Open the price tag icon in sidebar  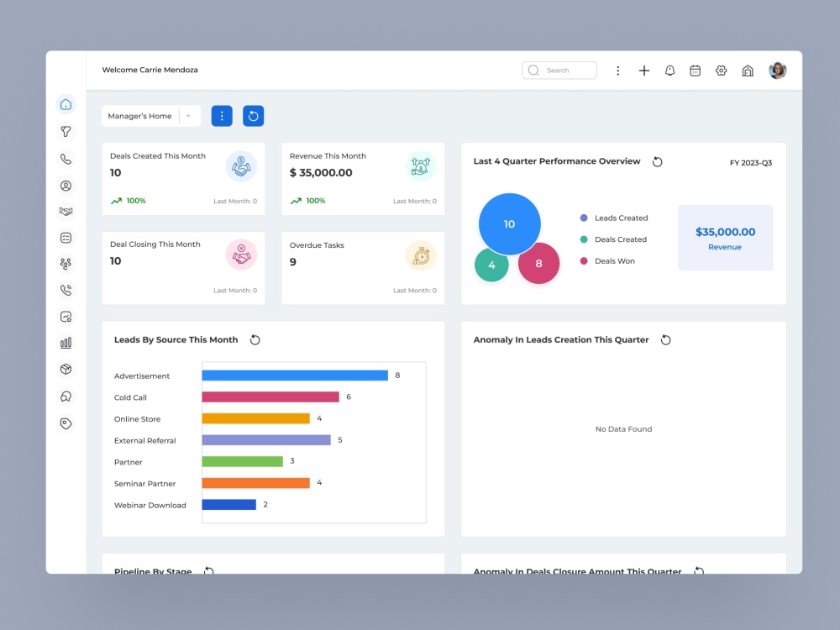(66, 423)
